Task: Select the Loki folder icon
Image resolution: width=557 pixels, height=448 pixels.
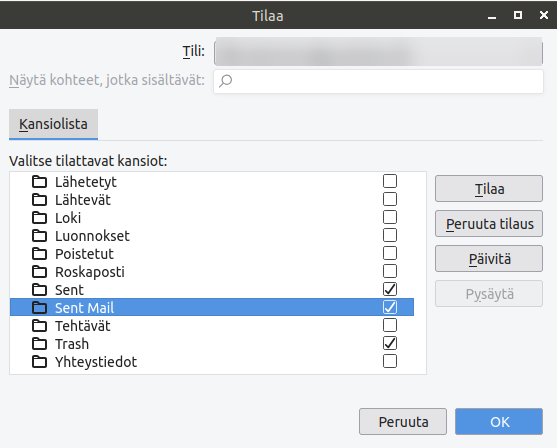Action: pyautogui.click(x=39, y=217)
